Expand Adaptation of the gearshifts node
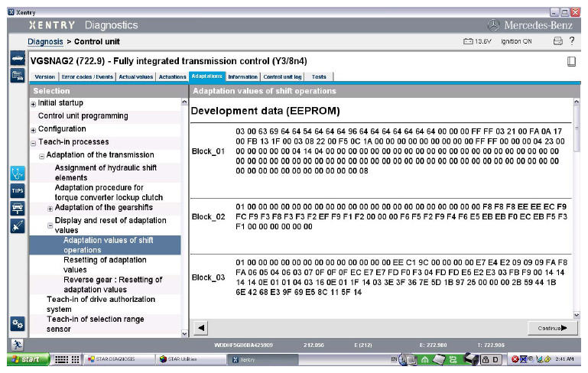Screen dimensions: 588x373 tap(50, 209)
